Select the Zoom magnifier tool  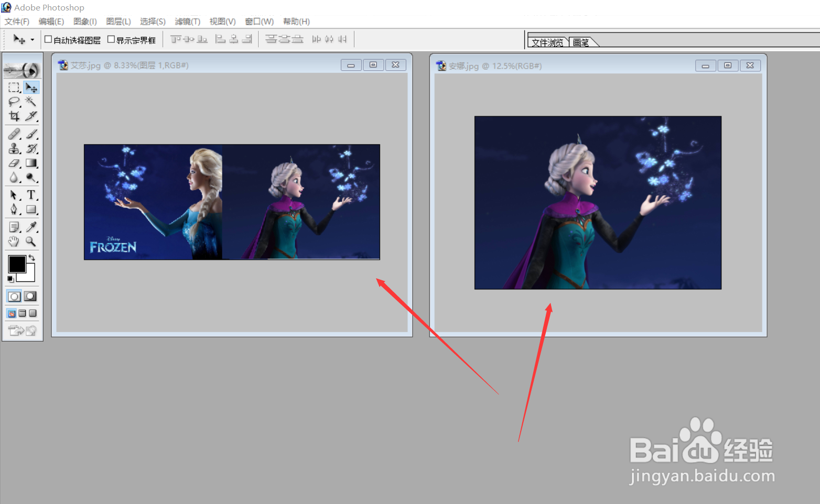point(31,242)
